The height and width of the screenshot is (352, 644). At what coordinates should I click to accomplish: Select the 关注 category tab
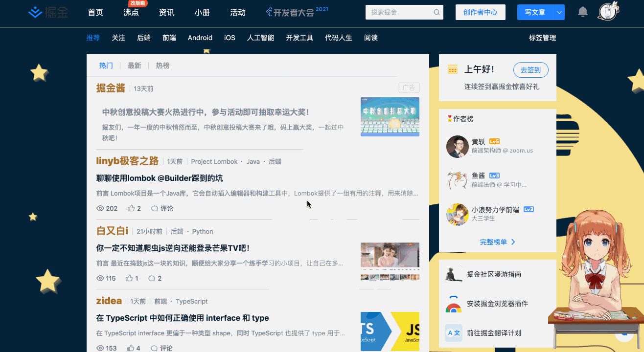pos(118,38)
